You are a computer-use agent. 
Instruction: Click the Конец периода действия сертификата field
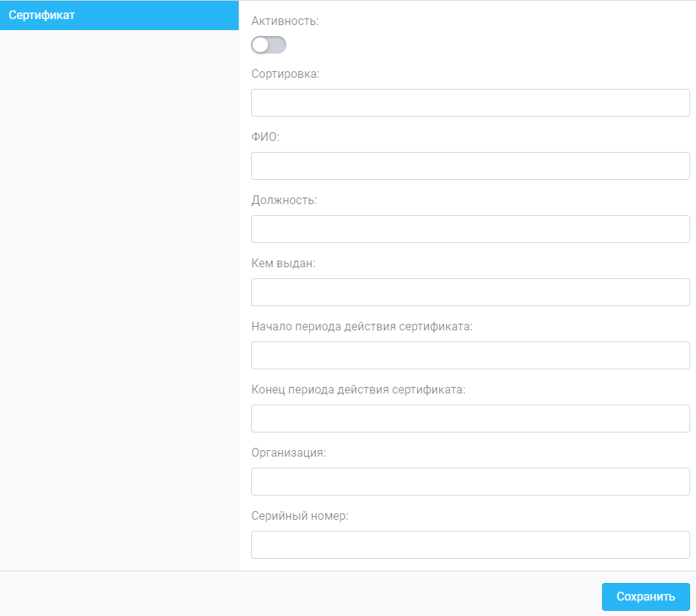click(x=470, y=418)
